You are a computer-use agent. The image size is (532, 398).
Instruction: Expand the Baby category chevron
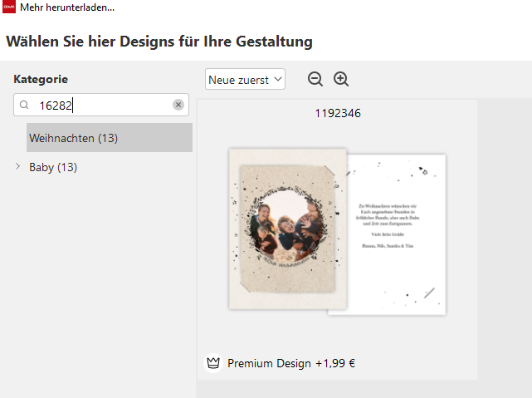coord(18,167)
